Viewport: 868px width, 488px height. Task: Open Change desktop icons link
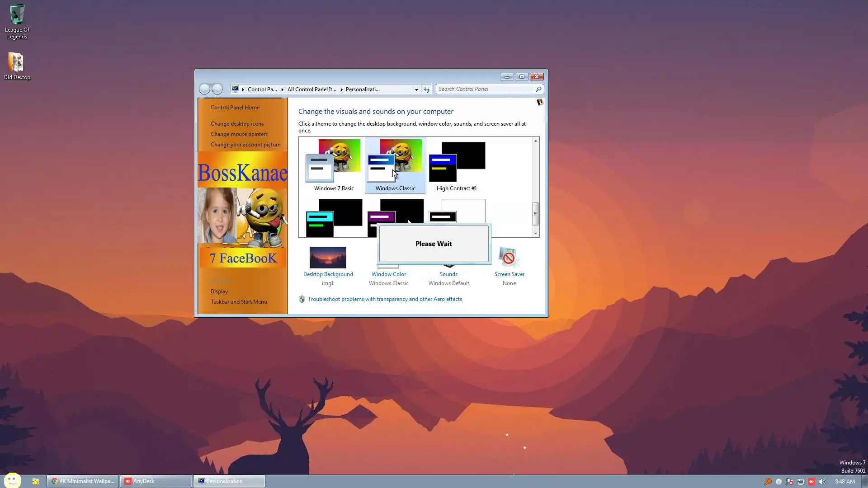tap(236, 124)
